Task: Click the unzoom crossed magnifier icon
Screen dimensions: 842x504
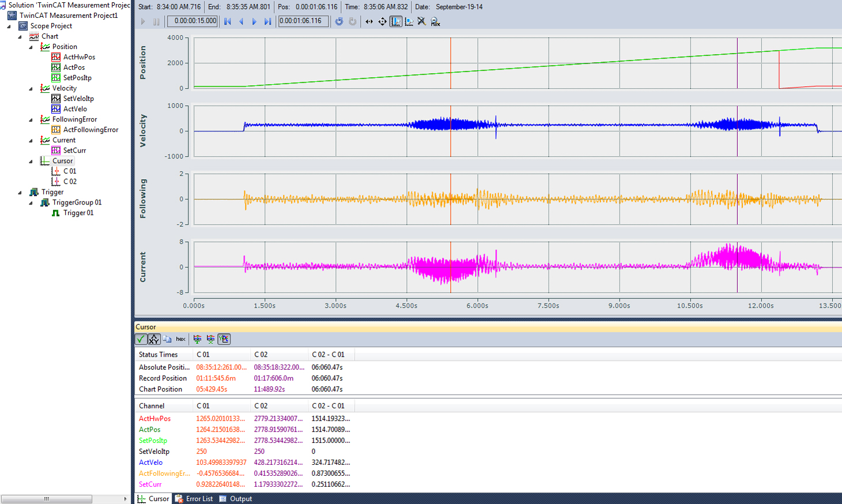Action: 422,21
